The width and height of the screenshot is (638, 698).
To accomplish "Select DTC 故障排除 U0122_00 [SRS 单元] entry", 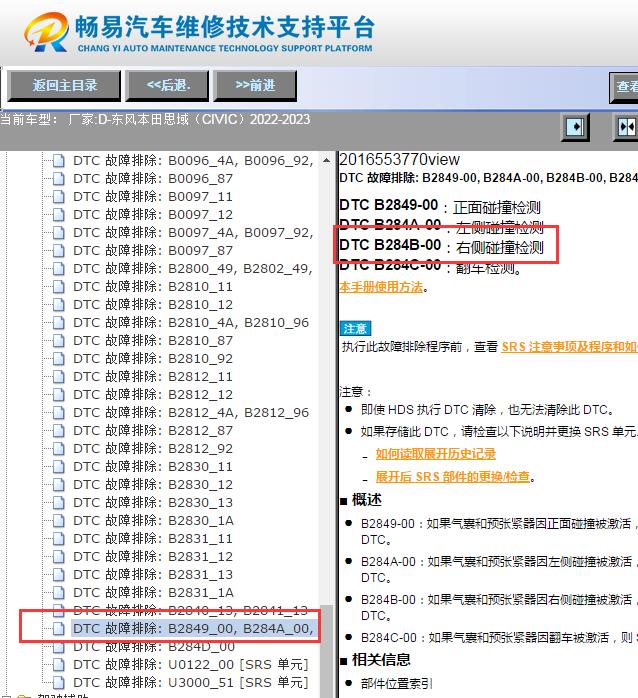I will click(191, 665).
